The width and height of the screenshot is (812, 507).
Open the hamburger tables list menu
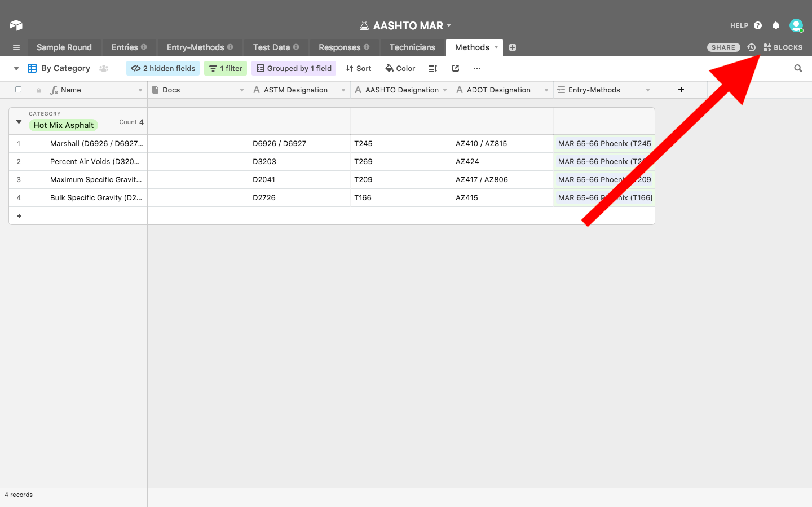click(16, 47)
